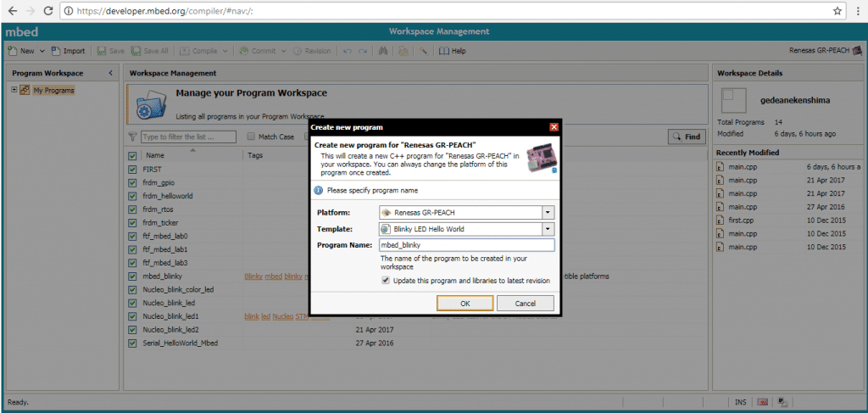The image size is (868, 413).
Task: Uncheck update program and libraries to latest revision
Action: tap(387, 280)
